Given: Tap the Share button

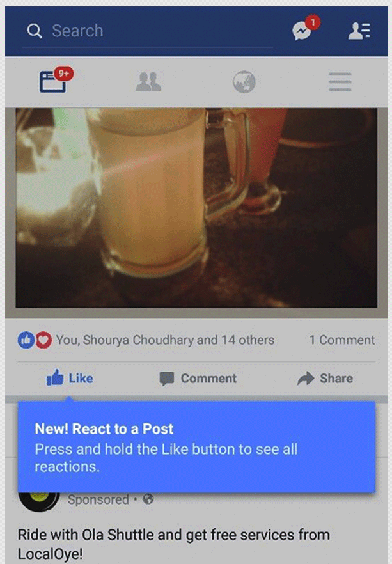Looking at the screenshot, I should tap(325, 379).
